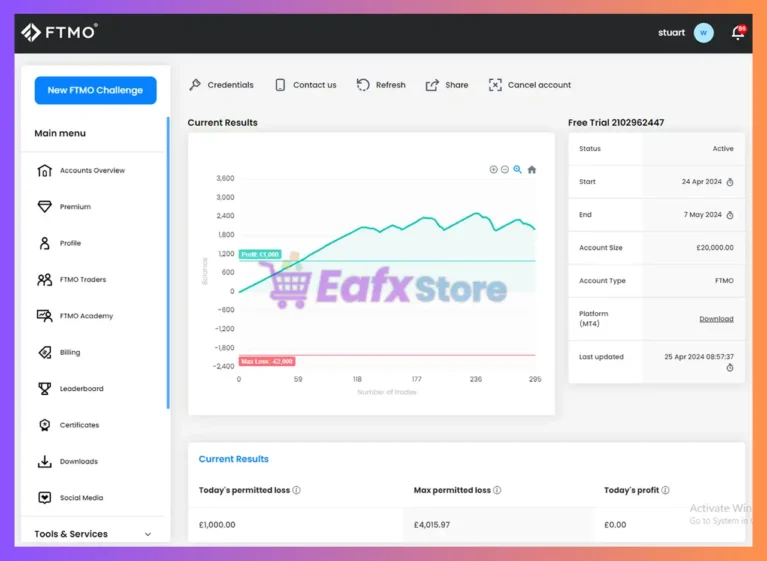This screenshot has height=561, width=767.
Task: Click the Premium diamond icon
Action: coord(45,206)
